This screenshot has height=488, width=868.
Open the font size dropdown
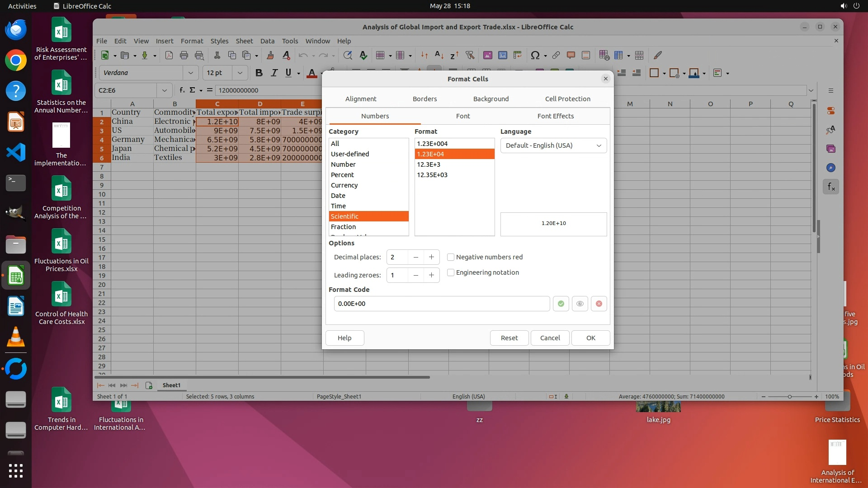(x=240, y=73)
